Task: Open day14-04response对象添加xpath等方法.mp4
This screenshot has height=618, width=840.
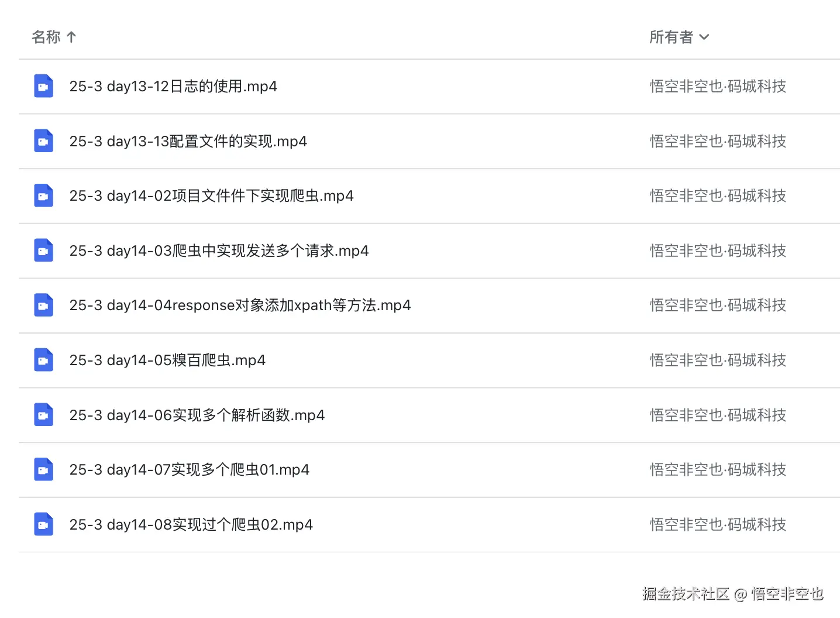Action: (x=240, y=305)
